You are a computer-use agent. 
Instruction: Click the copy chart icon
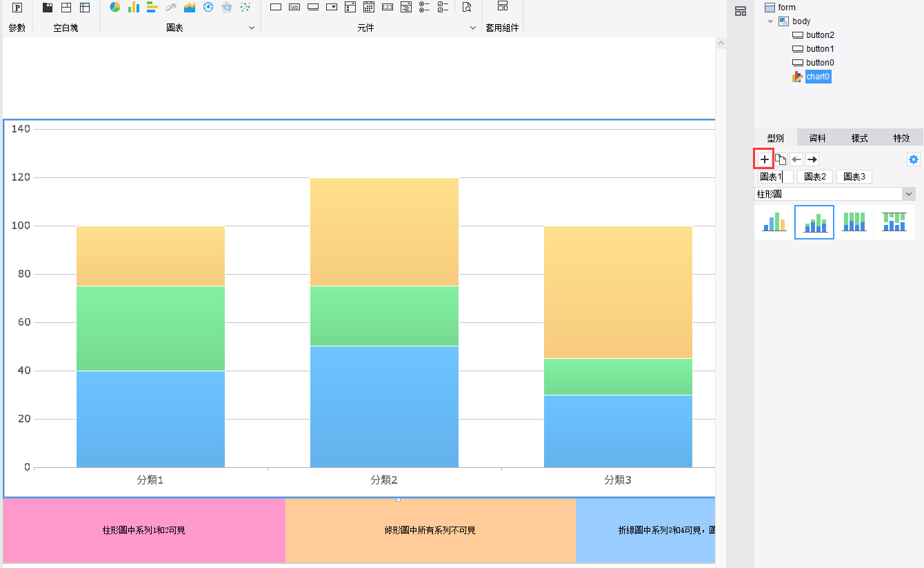click(781, 159)
